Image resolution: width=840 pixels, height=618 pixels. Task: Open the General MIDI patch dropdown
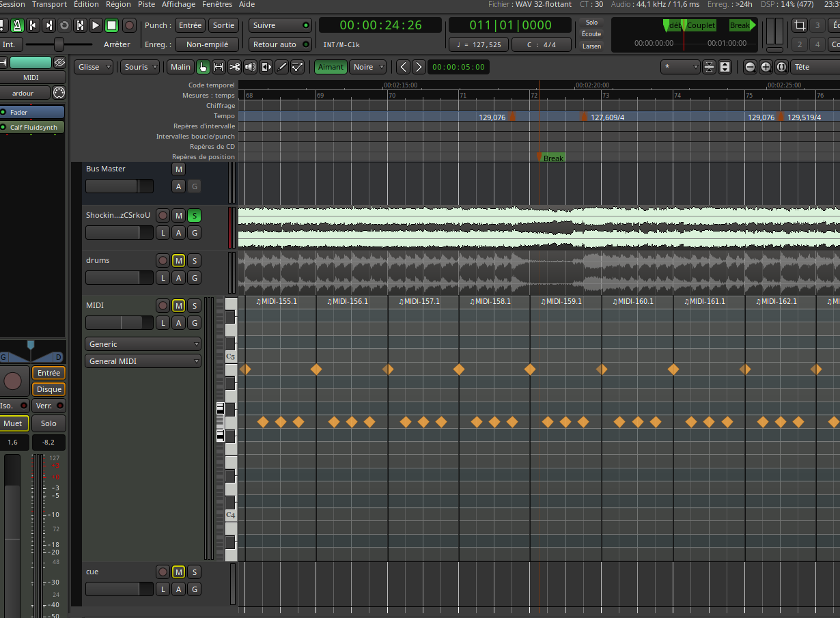click(142, 361)
